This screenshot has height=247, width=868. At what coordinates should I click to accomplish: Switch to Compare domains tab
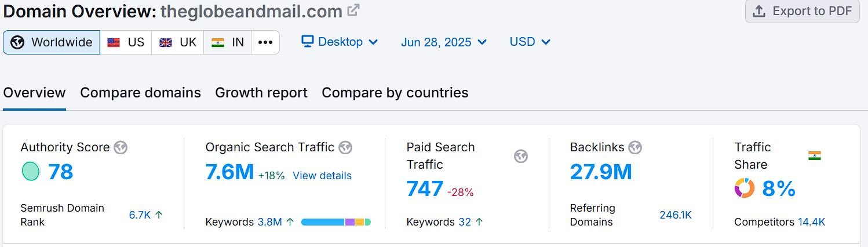(x=140, y=93)
